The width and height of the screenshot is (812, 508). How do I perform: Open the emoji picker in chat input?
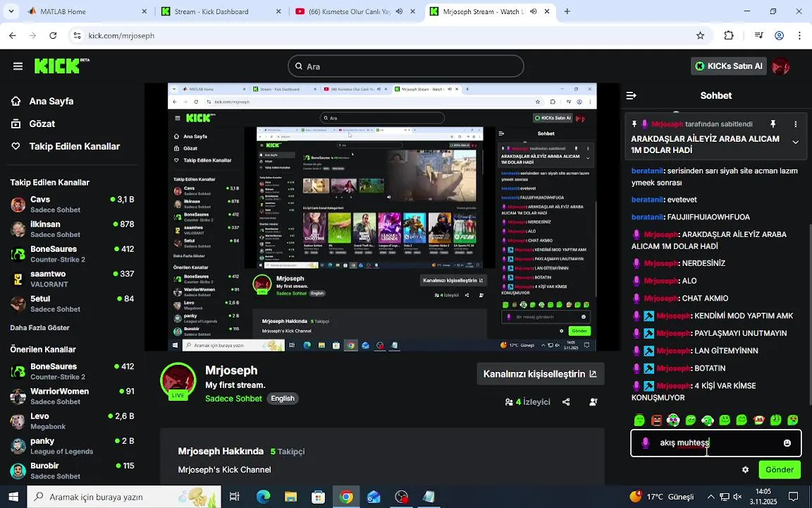click(x=787, y=442)
